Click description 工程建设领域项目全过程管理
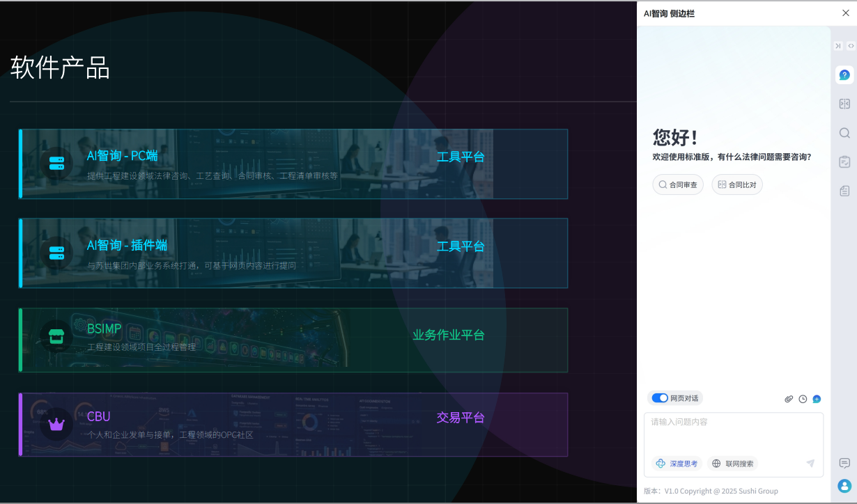This screenshot has width=857, height=504. point(141,347)
